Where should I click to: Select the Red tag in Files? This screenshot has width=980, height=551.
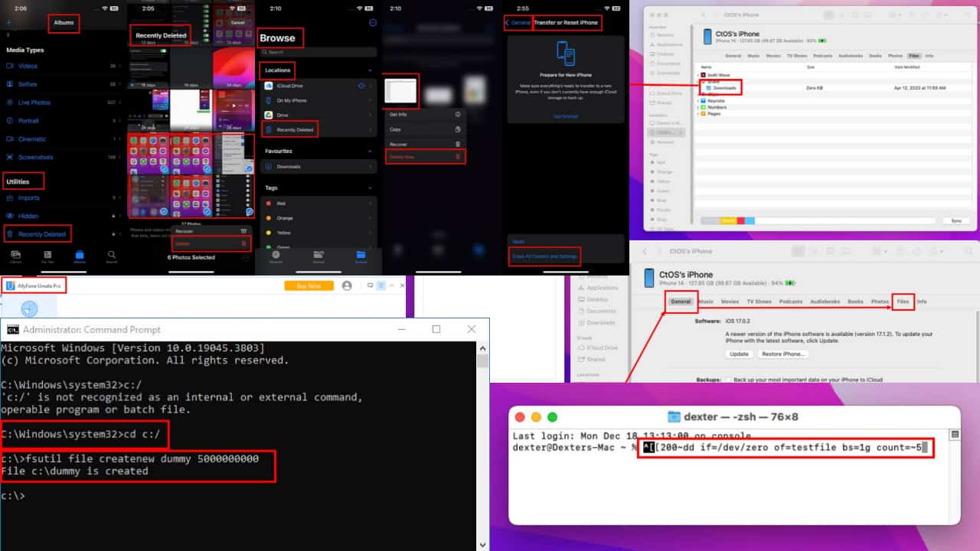point(318,204)
